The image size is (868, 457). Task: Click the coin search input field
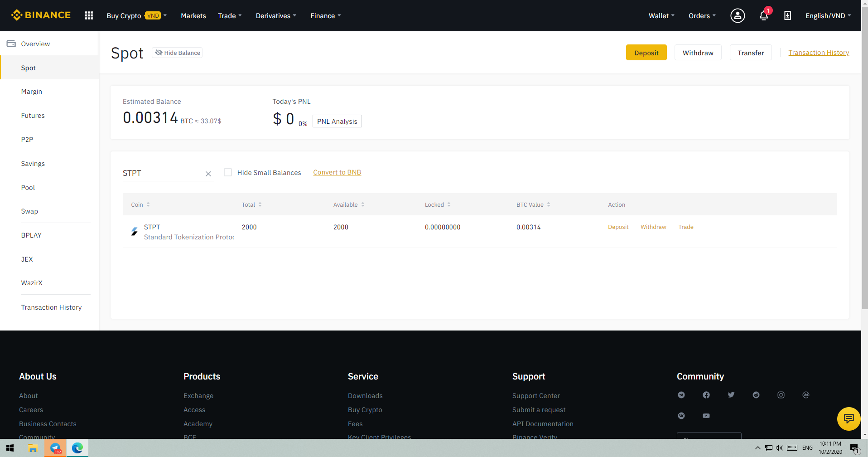coord(161,173)
